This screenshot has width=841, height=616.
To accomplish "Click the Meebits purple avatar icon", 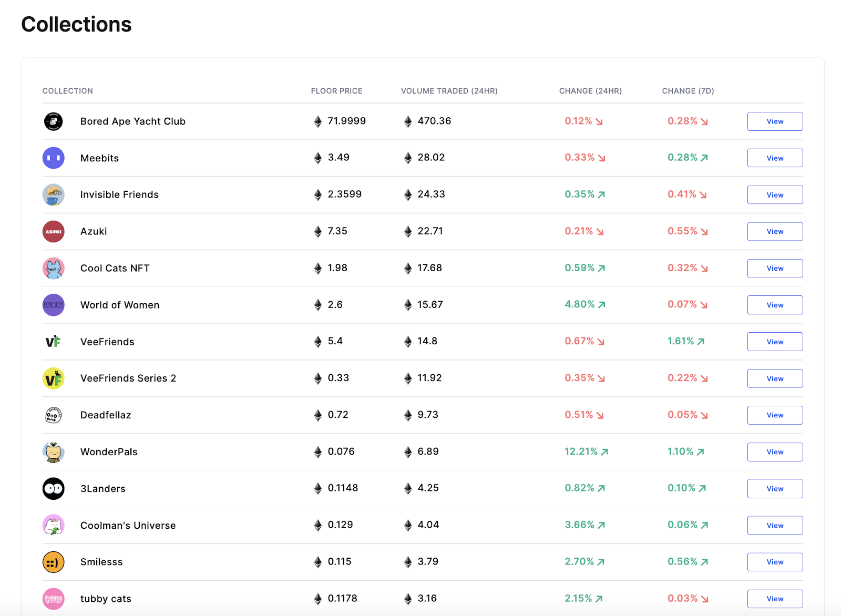I will tap(53, 158).
